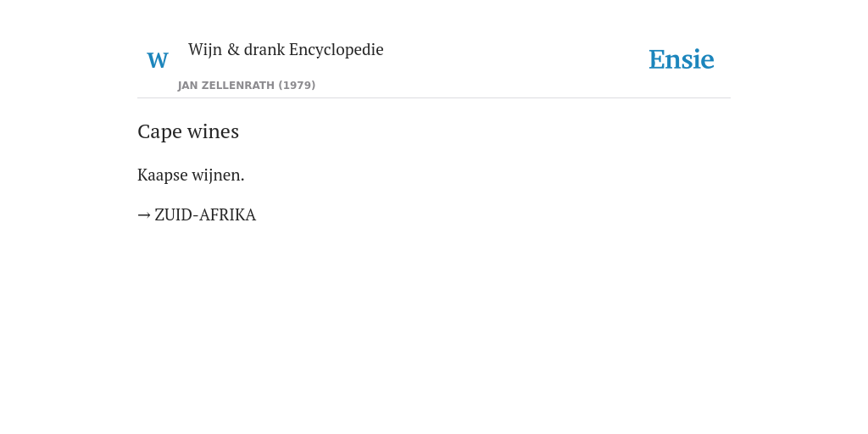Click the blue W encyclopedia icon

[158, 60]
